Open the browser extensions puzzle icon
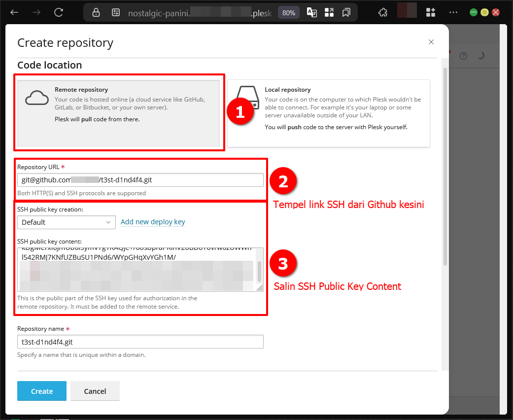Viewport: 513px width, 420px height. click(382, 13)
